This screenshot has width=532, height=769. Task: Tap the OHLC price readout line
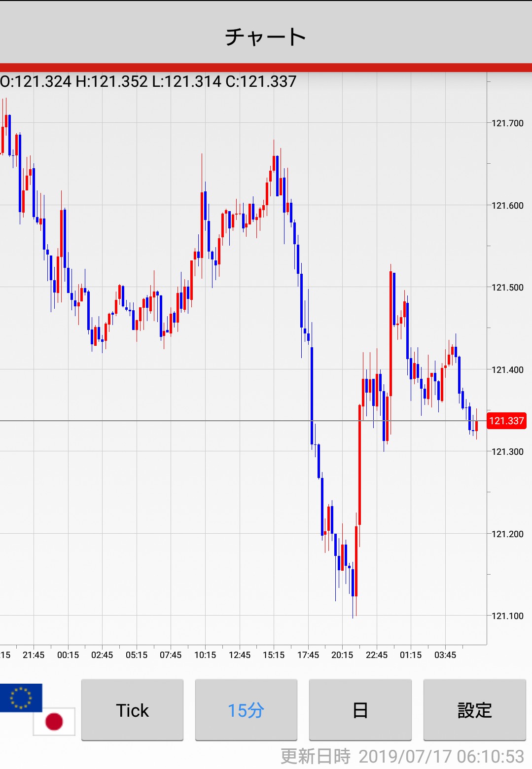[x=148, y=81]
